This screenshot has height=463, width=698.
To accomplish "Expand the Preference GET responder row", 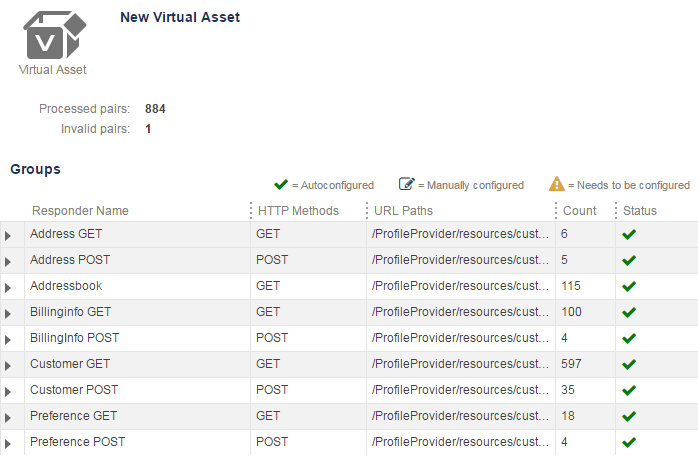I will (8, 418).
